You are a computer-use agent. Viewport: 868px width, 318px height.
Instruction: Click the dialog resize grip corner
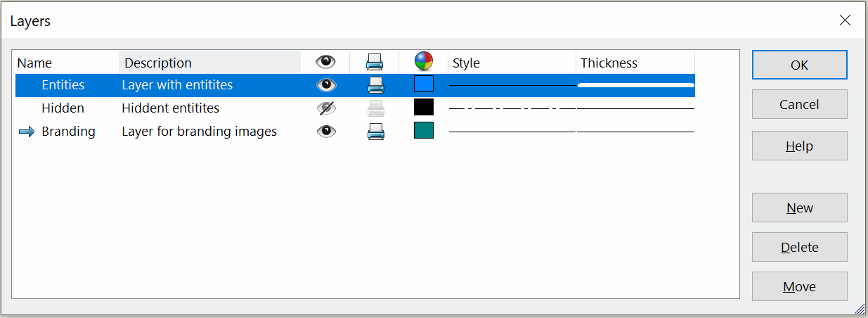tap(860, 309)
